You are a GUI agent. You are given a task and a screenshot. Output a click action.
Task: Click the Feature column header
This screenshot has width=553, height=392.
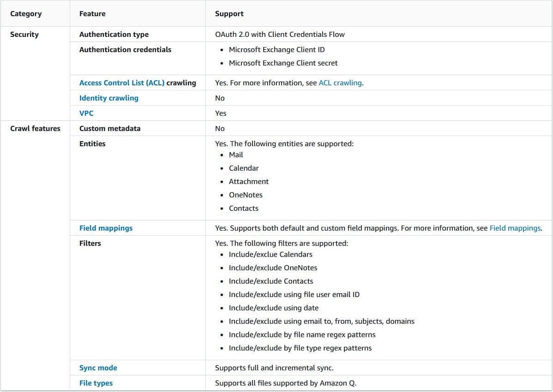click(x=92, y=14)
